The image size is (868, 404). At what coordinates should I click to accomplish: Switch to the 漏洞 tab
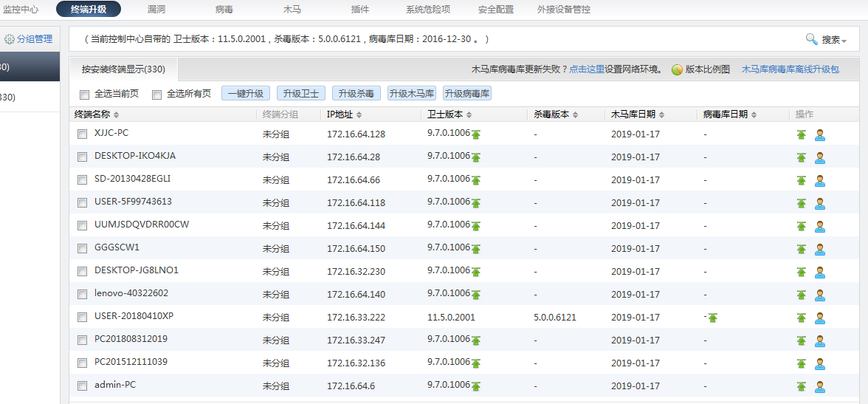click(156, 10)
